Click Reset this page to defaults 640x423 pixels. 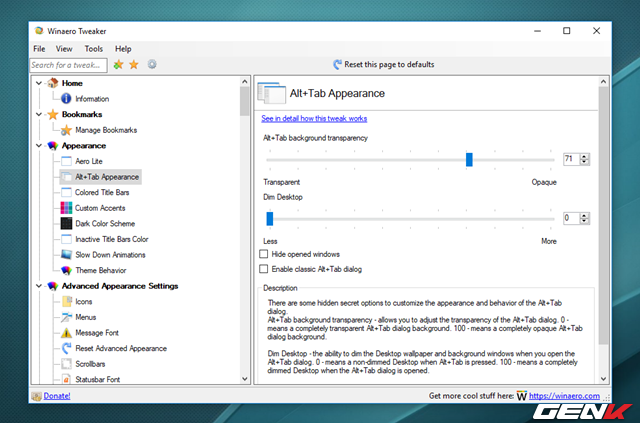[x=384, y=65]
